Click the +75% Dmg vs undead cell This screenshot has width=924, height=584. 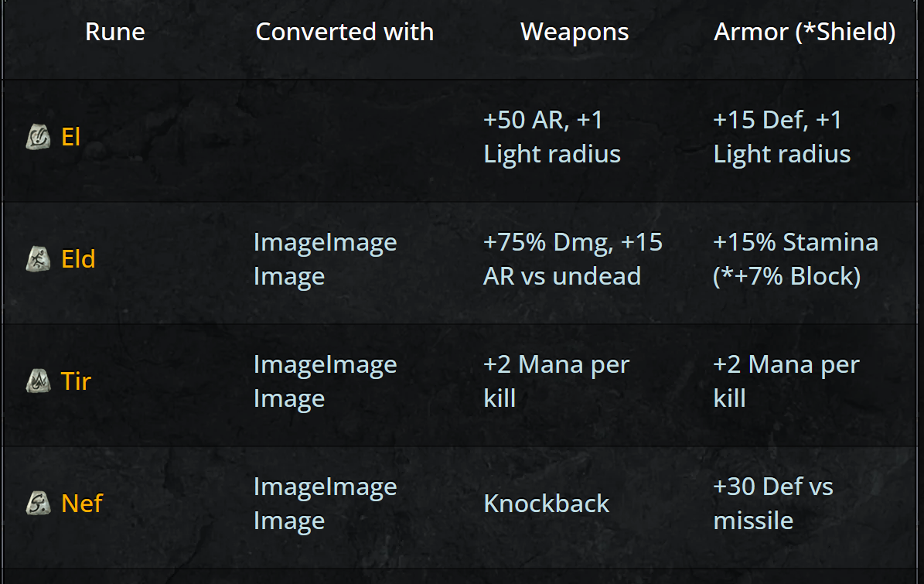(x=572, y=259)
